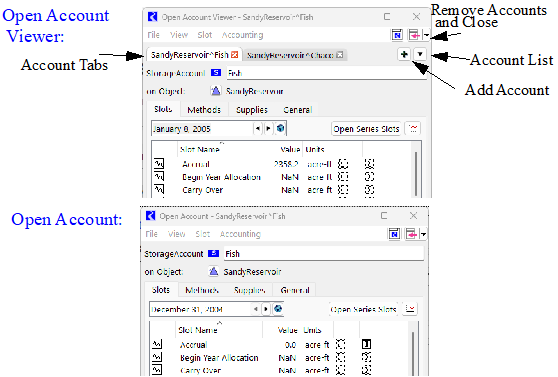Open View menu in Open Account window
The height and width of the screenshot is (377, 558).
tap(177, 234)
